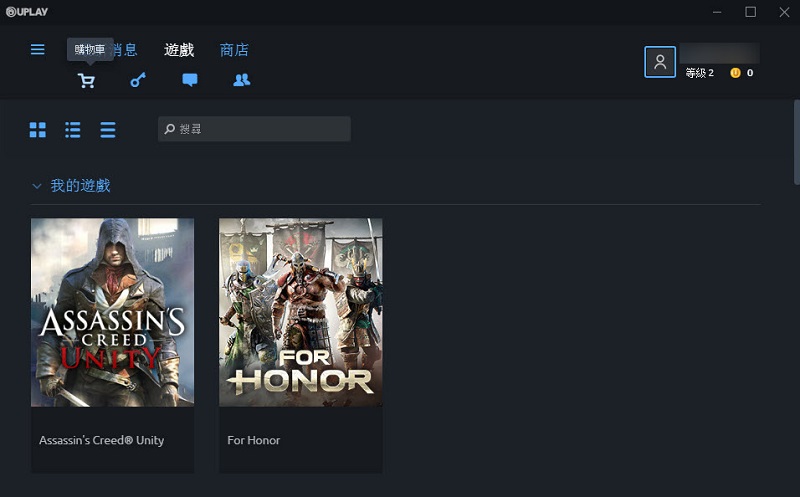Open the shopping cart

coord(86,81)
